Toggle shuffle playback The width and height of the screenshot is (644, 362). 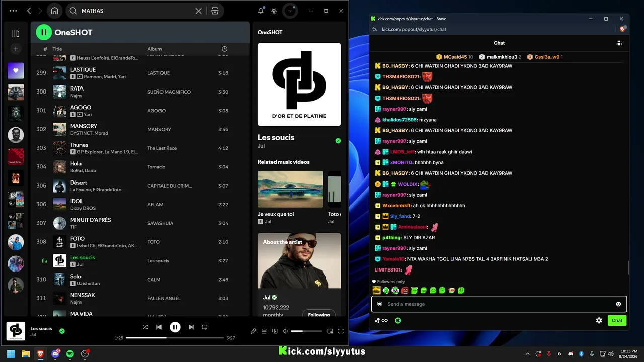pyautogui.click(x=145, y=327)
